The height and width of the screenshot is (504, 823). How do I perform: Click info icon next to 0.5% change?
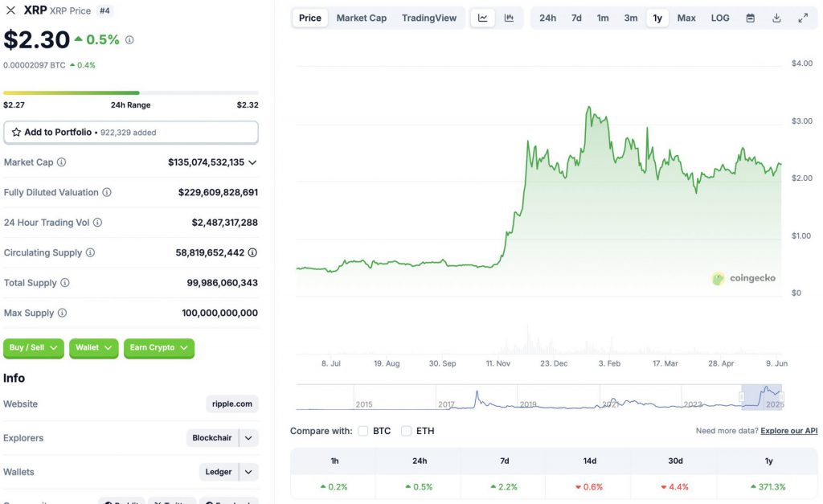click(129, 40)
